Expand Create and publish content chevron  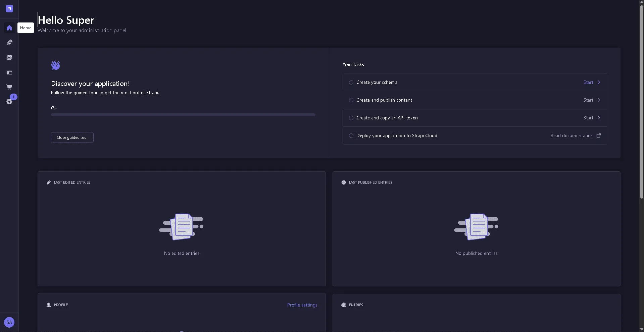(x=599, y=100)
